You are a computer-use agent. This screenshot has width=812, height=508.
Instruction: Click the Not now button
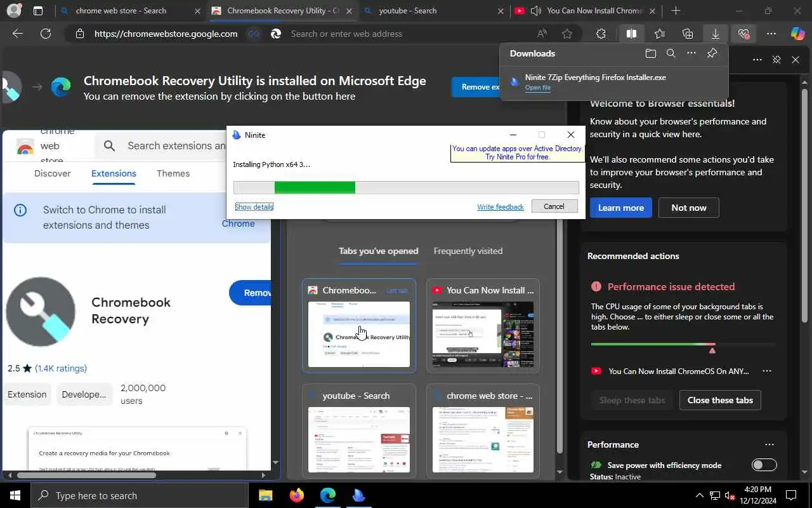point(689,208)
